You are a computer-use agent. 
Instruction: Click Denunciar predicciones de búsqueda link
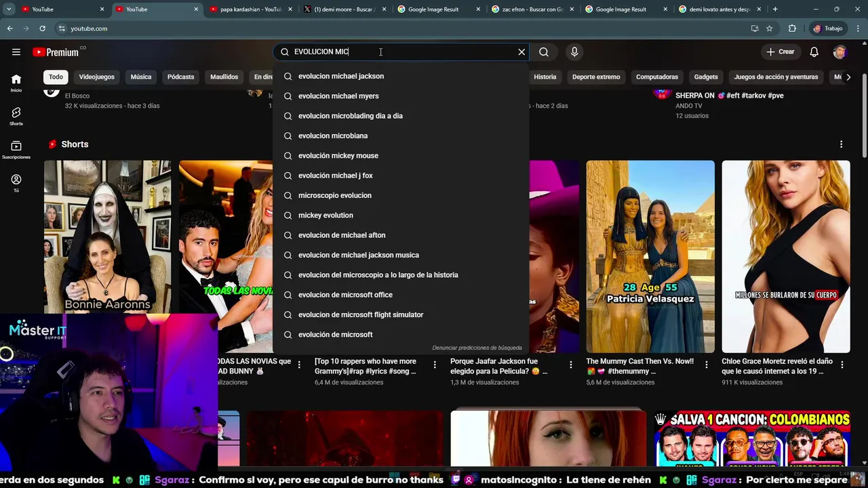pos(477,348)
